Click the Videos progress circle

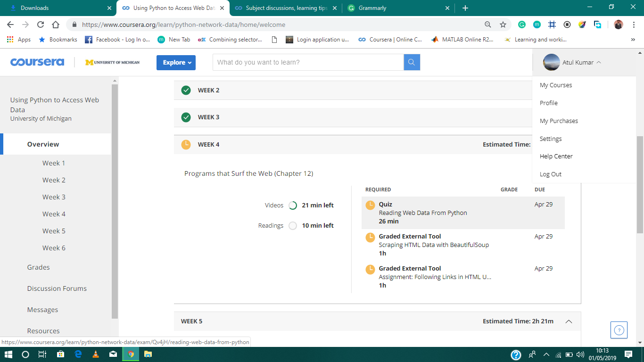(x=292, y=205)
